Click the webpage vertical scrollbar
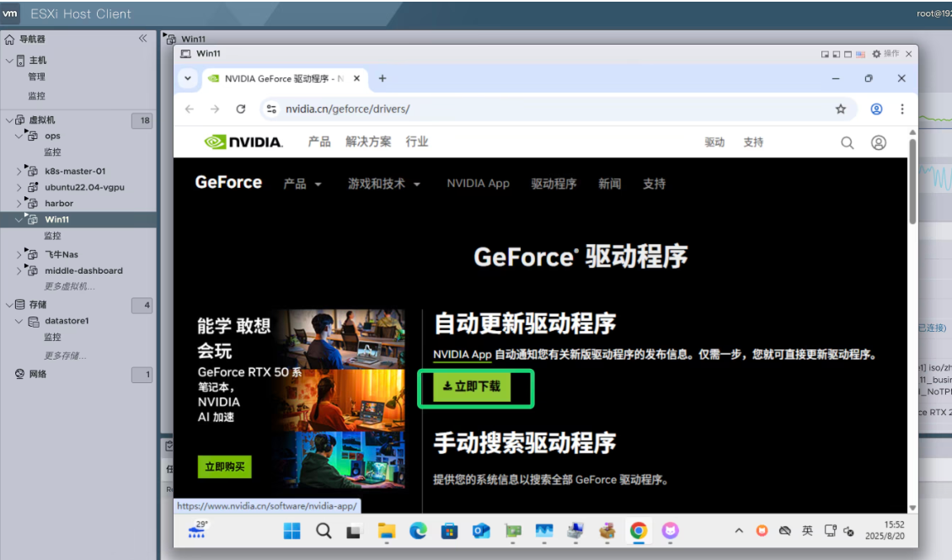 [x=912, y=182]
